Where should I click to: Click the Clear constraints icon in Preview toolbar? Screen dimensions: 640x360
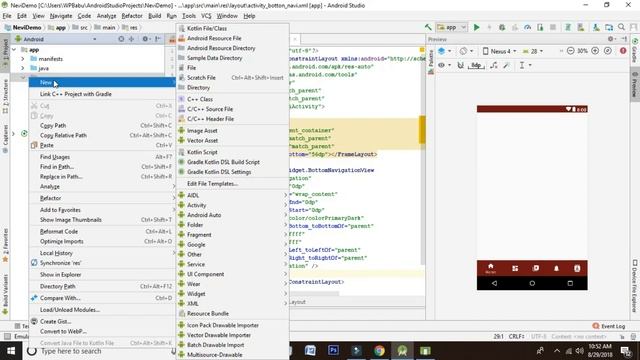click(494, 65)
